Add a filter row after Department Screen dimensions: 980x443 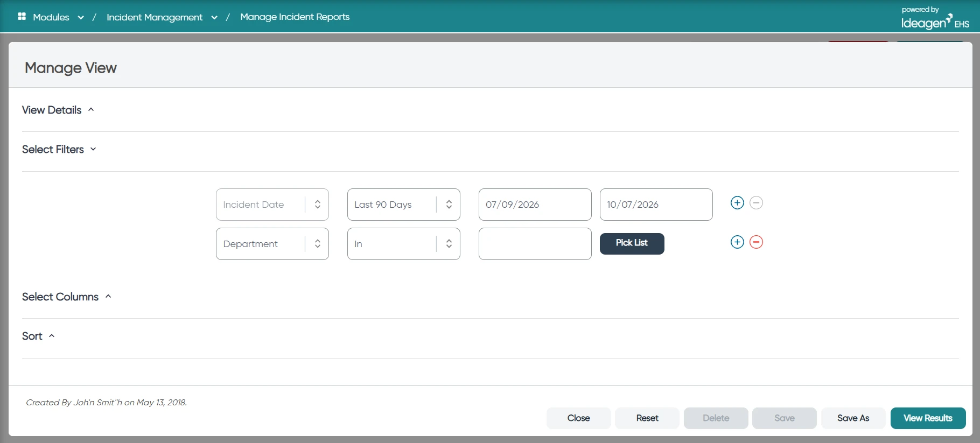[x=737, y=242]
